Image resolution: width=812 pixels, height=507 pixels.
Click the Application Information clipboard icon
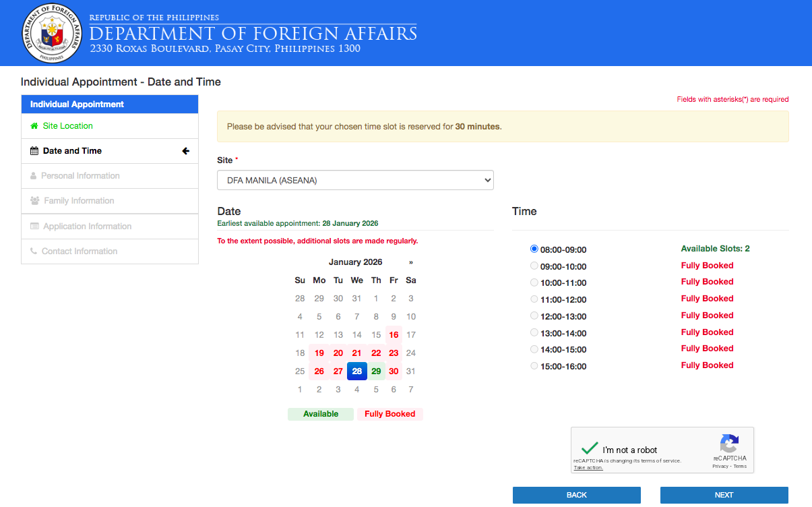click(x=34, y=226)
